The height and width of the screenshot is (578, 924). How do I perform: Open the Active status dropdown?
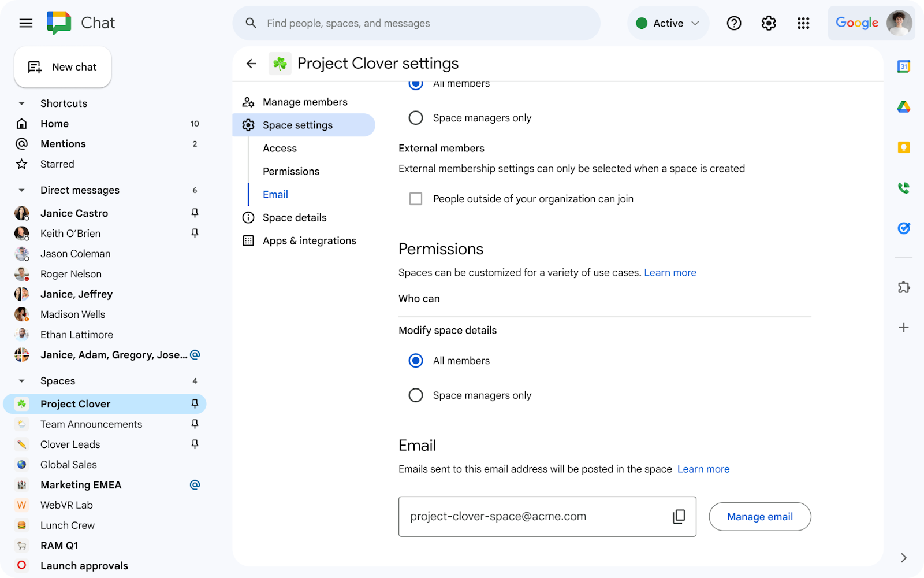pyautogui.click(x=668, y=23)
